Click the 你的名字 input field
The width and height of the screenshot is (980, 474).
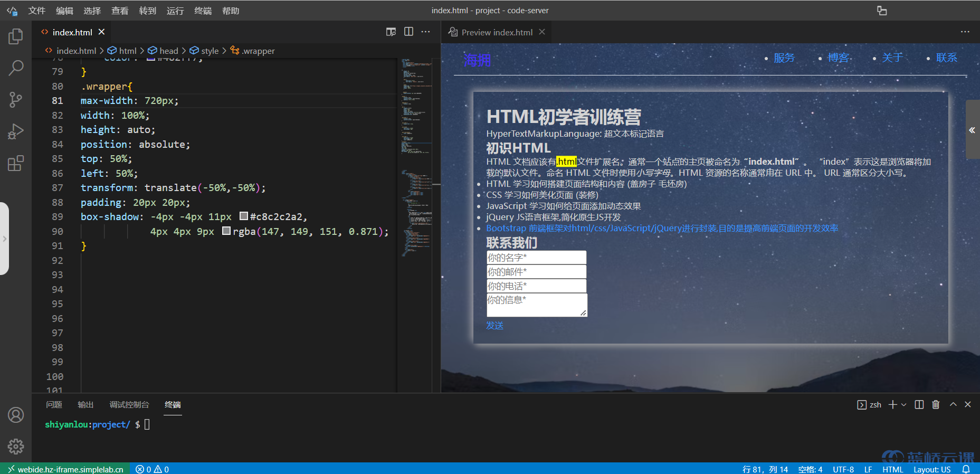536,258
